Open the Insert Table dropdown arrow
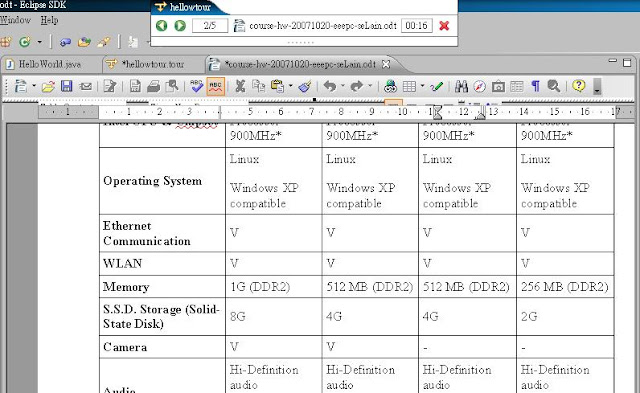 pyautogui.click(x=422, y=86)
